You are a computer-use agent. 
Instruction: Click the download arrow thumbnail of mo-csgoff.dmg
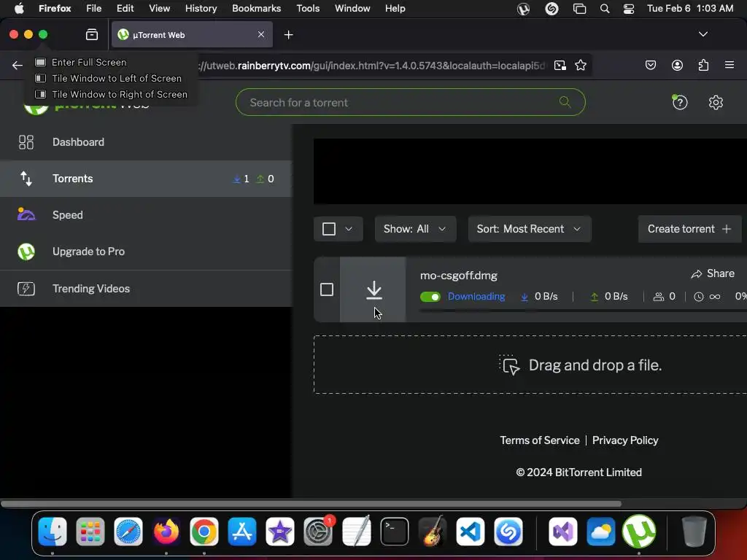(373, 289)
